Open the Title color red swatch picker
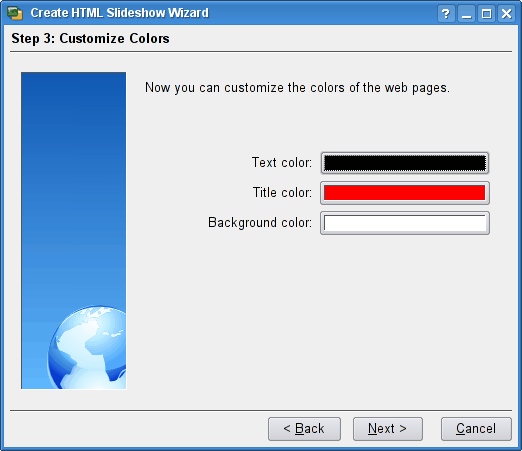The width and height of the screenshot is (522, 451). [x=405, y=193]
